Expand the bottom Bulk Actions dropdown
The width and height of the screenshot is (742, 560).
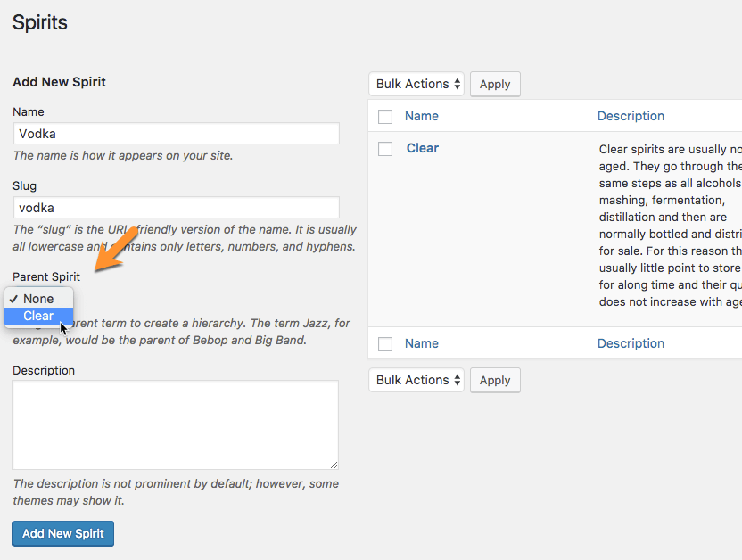[x=416, y=380]
